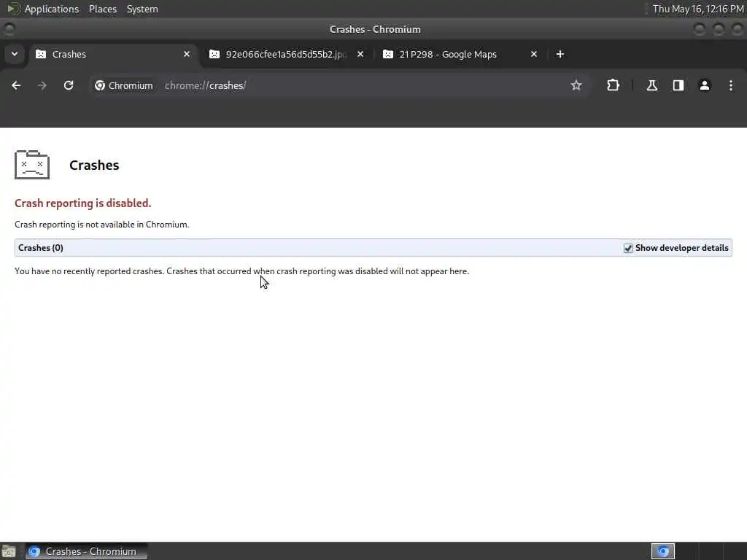Close the 92e066cfee1a56d5d55b2.jpg tab
The image size is (747, 560).
[360, 54]
